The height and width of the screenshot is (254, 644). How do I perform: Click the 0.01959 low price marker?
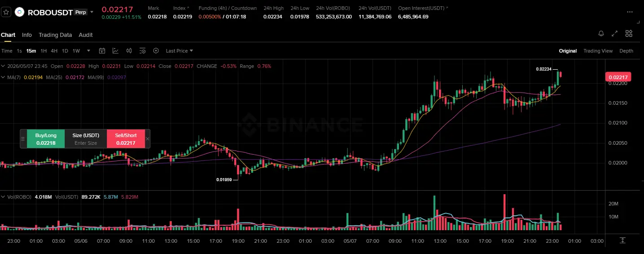tap(224, 179)
